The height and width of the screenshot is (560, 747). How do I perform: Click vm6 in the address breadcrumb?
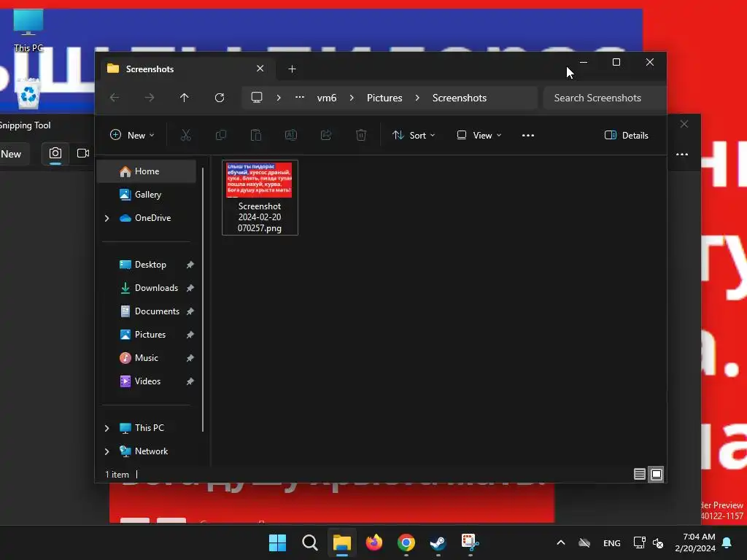[x=327, y=98]
